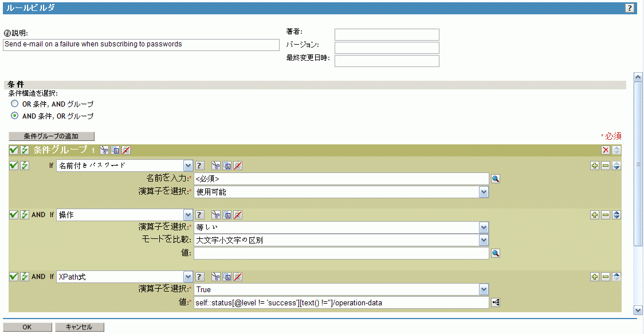This screenshot has width=644, height=334.
Task: Click the scrollbar up arrow
Action: [638, 77]
